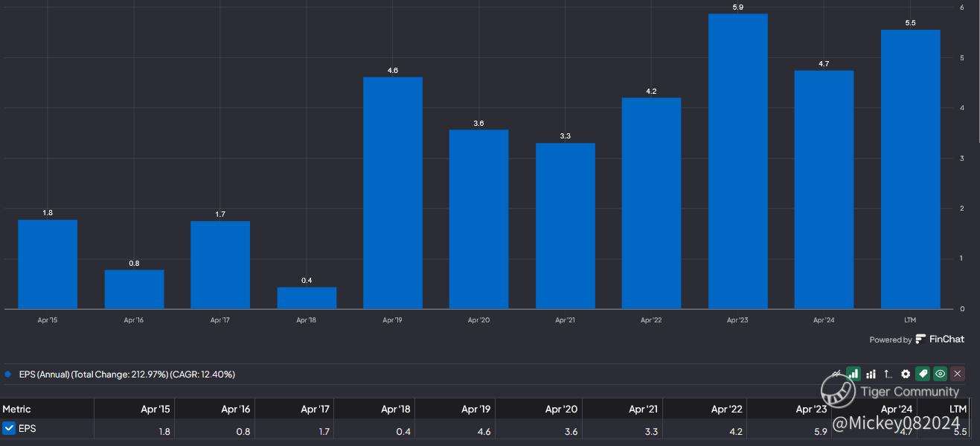The height and width of the screenshot is (446, 980).
Task: Click the LTM bar in chart
Action: click(910, 169)
